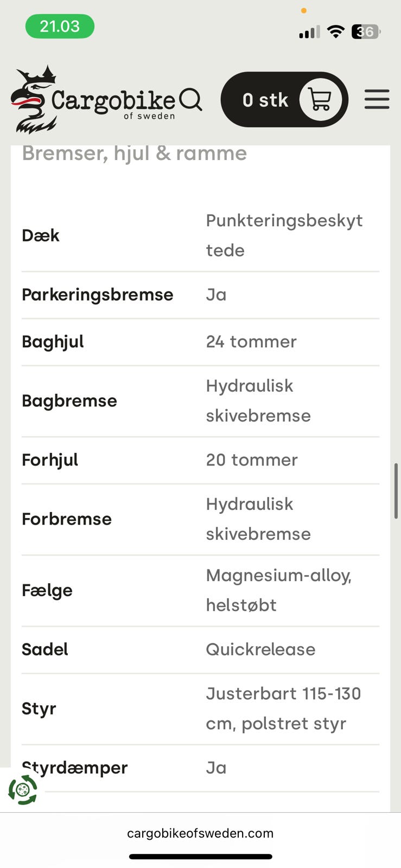401x868 pixels.
Task: Open the search magnifier icon
Action: (x=190, y=99)
